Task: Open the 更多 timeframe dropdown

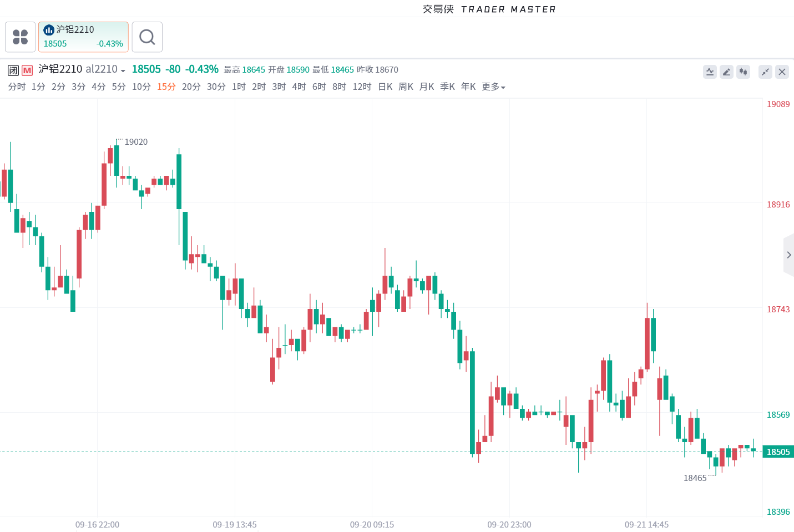Action: point(493,87)
